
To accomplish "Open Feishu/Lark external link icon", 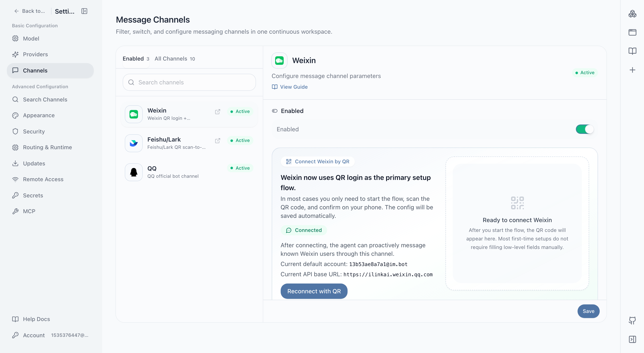I will [217, 141].
